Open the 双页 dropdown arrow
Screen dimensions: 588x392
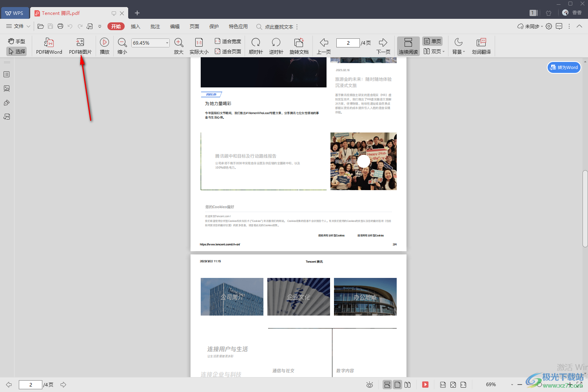tap(444, 51)
